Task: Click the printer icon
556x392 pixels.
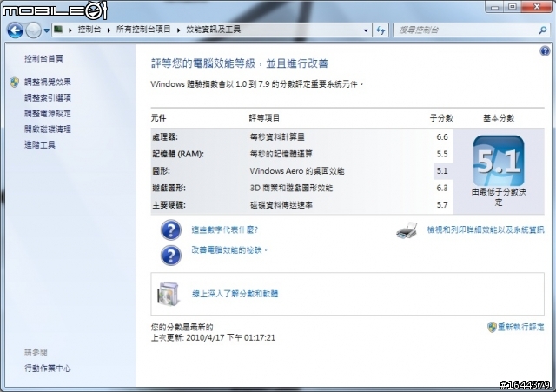Action: click(407, 231)
